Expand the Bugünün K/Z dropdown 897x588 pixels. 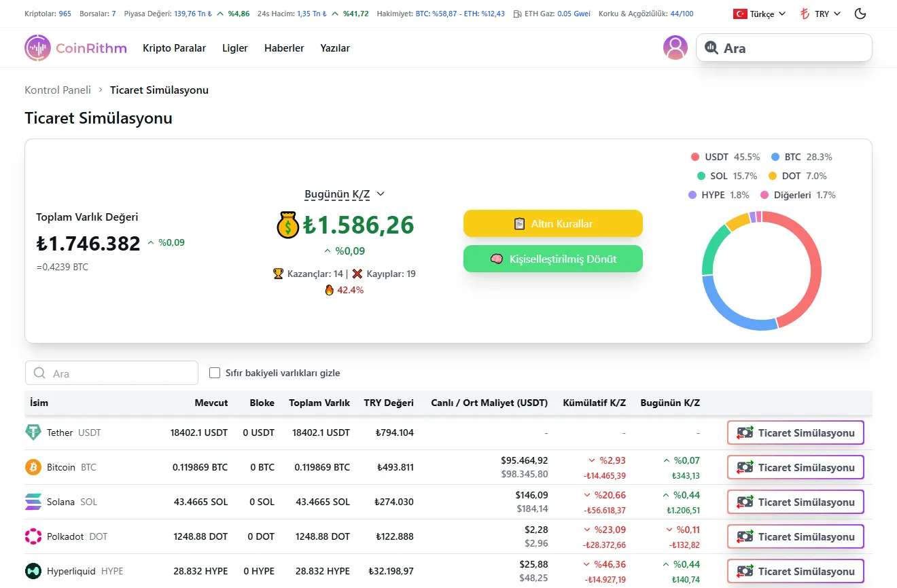(x=345, y=194)
